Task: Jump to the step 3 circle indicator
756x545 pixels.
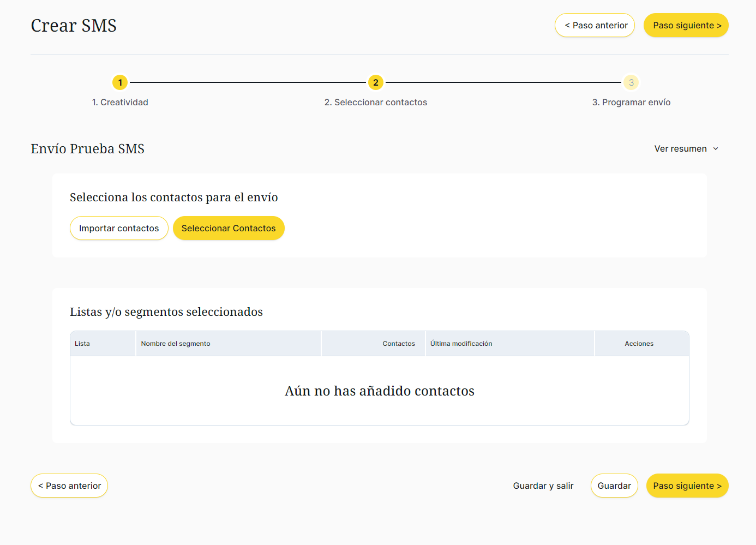Action: tap(631, 83)
